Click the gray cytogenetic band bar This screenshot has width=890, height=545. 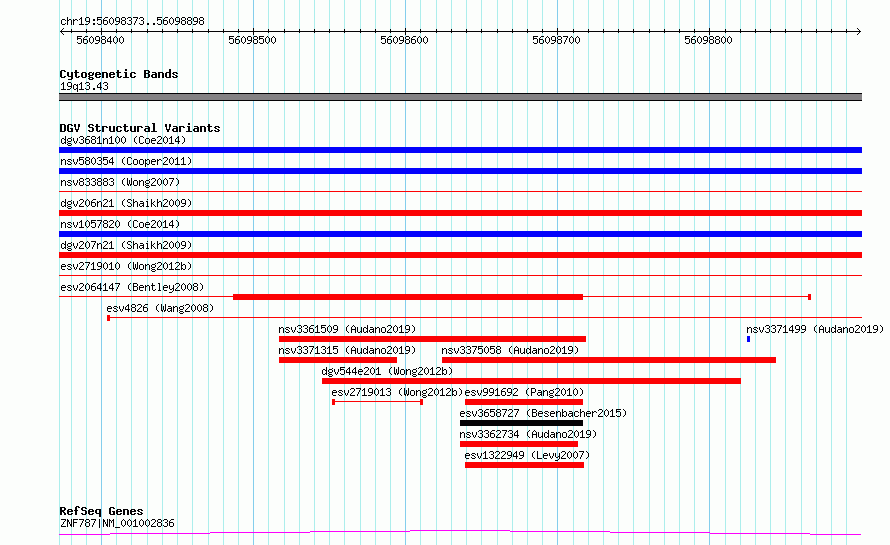(x=460, y=97)
